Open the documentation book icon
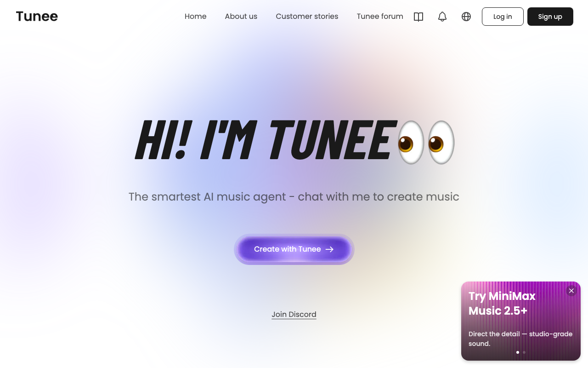 [418, 17]
